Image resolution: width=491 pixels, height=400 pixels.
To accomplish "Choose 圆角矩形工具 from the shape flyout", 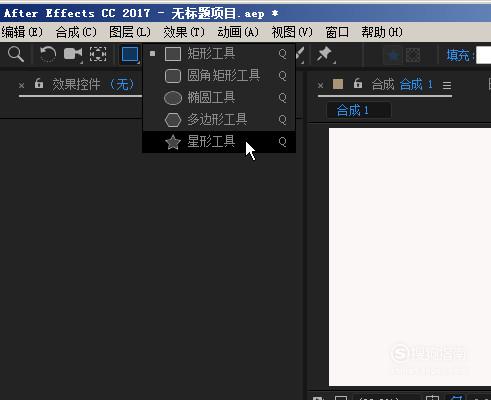I will [x=219, y=76].
